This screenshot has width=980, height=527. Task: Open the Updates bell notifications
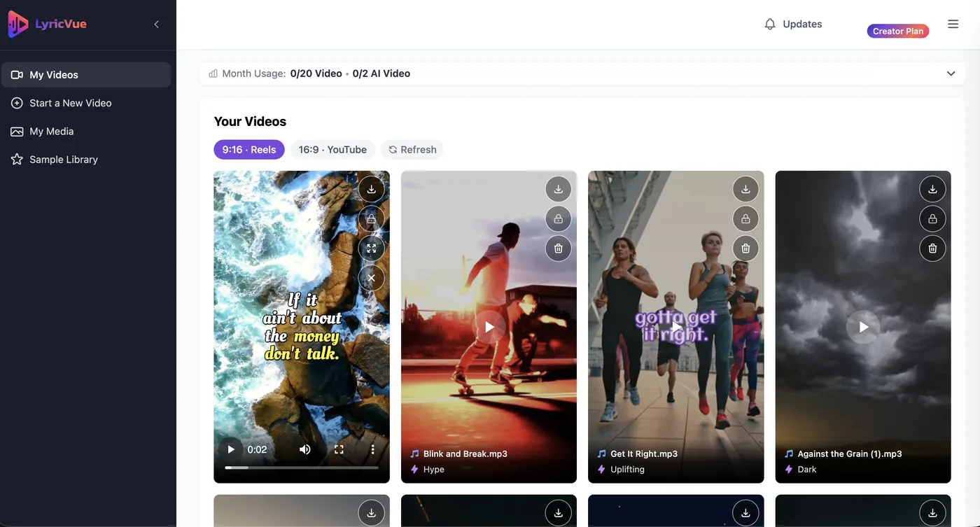(x=793, y=24)
